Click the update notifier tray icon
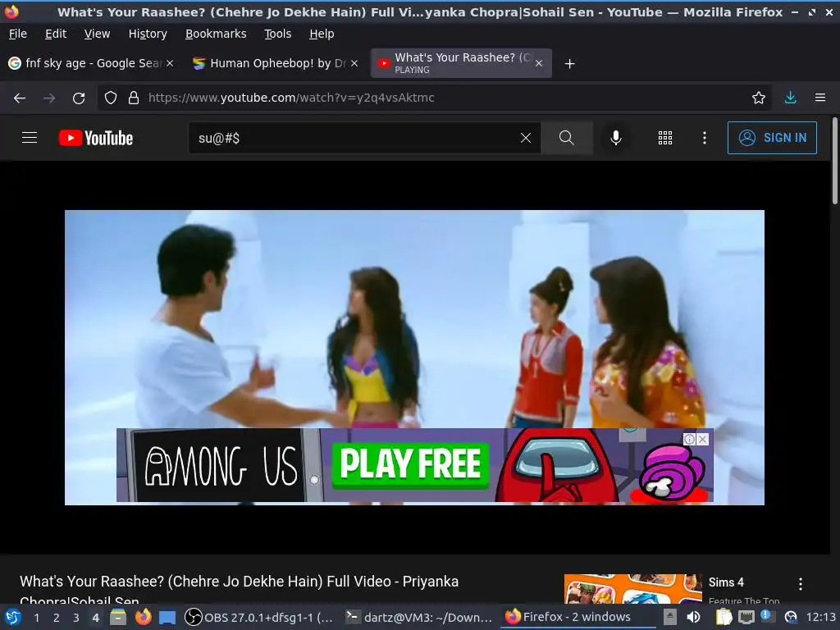This screenshot has height=630, width=840. [x=791, y=618]
